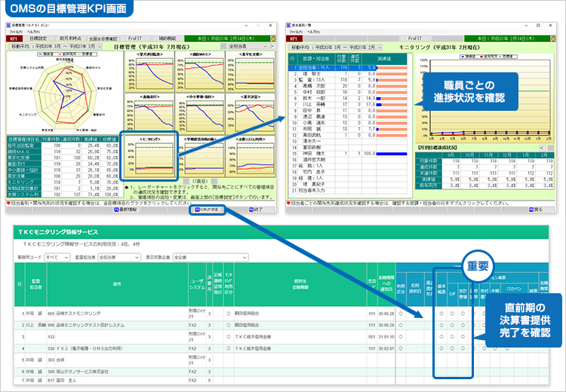Click the 岡山テクノサービス株式会社 row
Image resolution: width=566 pixels, height=392 pixels.
(281, 372)
